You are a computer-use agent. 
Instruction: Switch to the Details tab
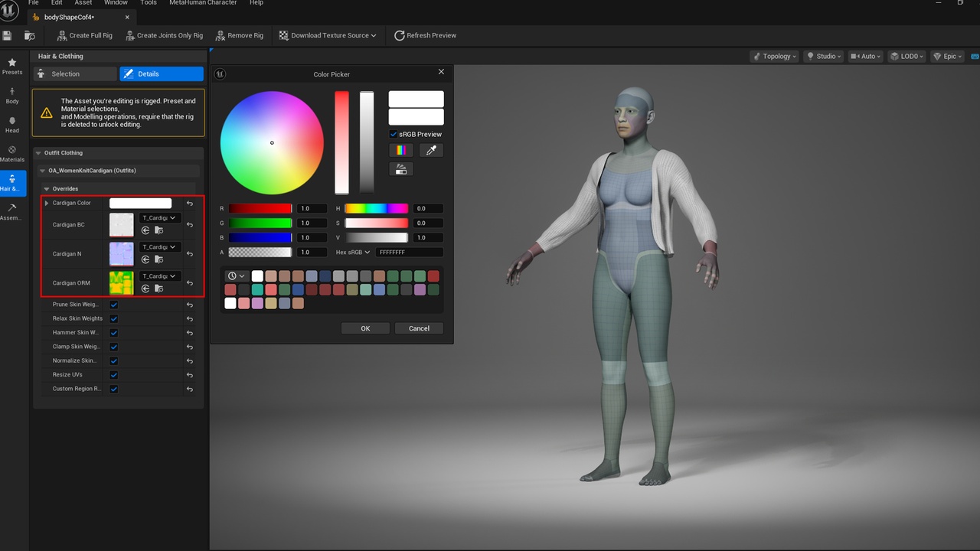tap(162, 74)
